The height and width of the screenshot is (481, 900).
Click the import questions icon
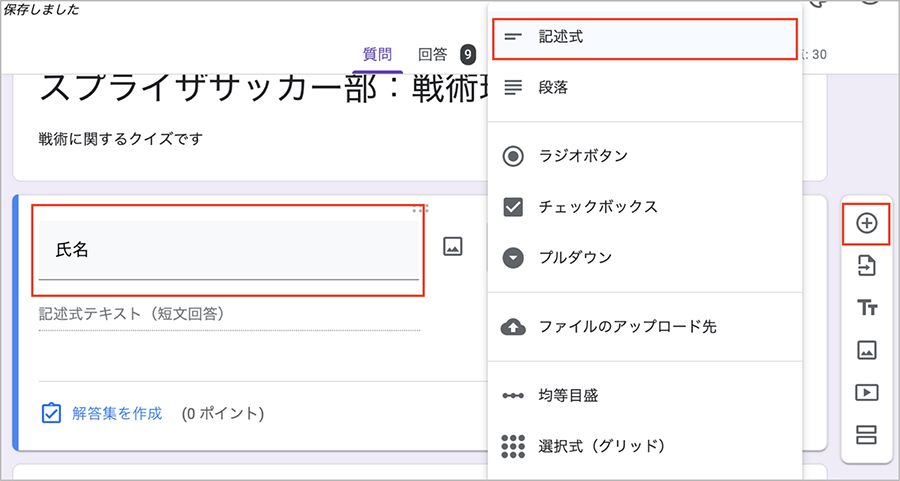click(x=866, y=265)
